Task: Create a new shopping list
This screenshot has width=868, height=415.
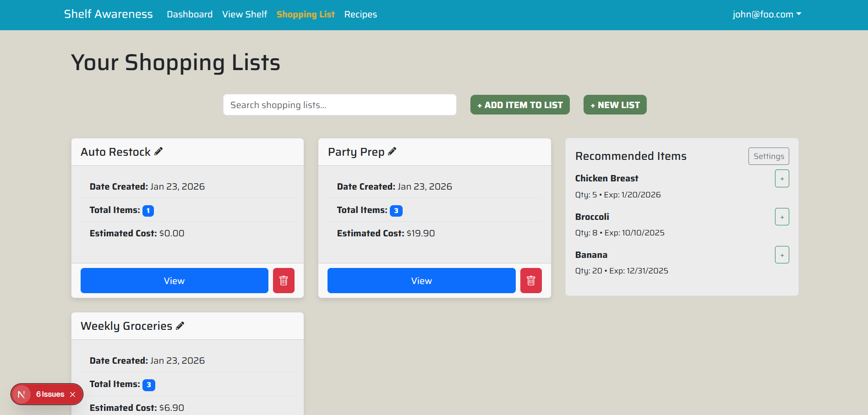Action: pos(615,104)
